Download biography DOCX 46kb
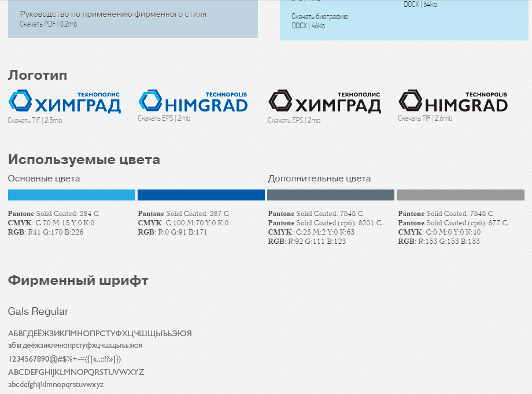This screenshot has width=532, height=394. click(308, 26)
